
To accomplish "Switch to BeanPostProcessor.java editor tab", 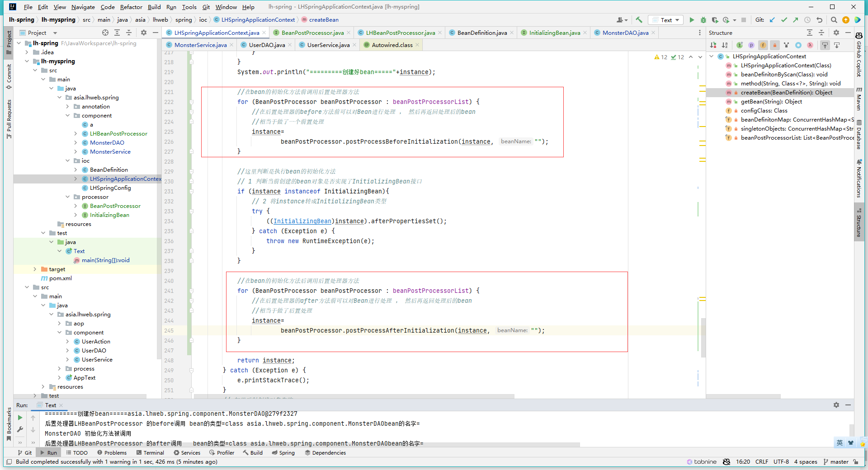I will tap(312, 33).
